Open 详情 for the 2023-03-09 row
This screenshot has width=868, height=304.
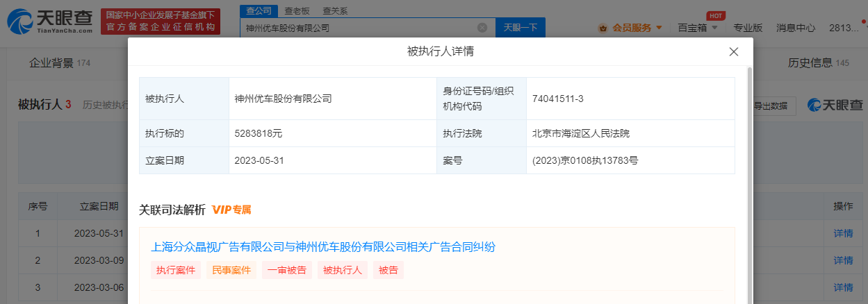pyautogui.click(x=843, y=260)
